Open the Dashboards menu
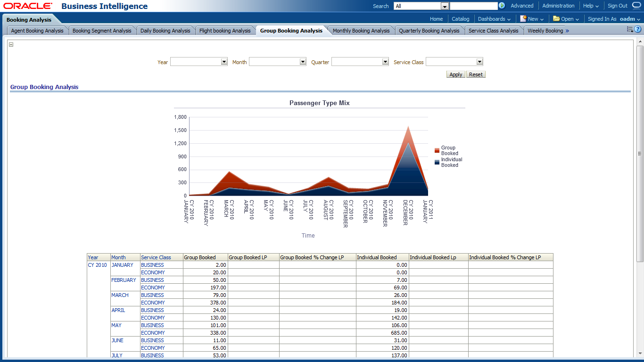 (494, 19)
